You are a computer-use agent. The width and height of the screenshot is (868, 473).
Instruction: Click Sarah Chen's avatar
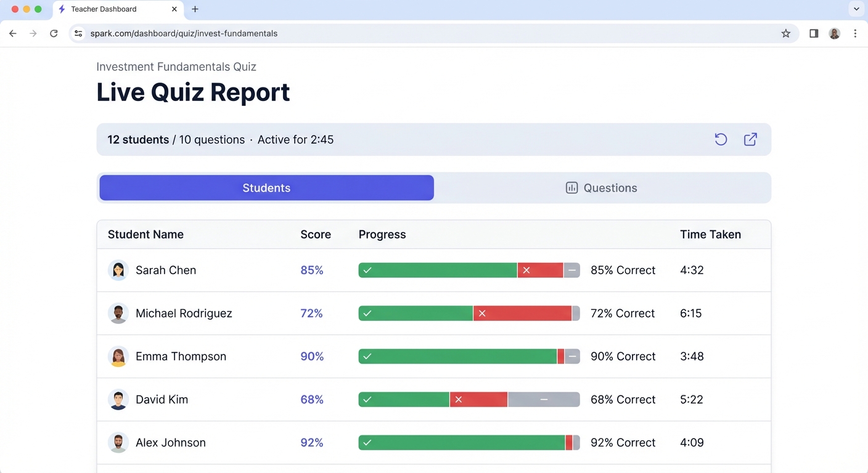tap(118, 270)
